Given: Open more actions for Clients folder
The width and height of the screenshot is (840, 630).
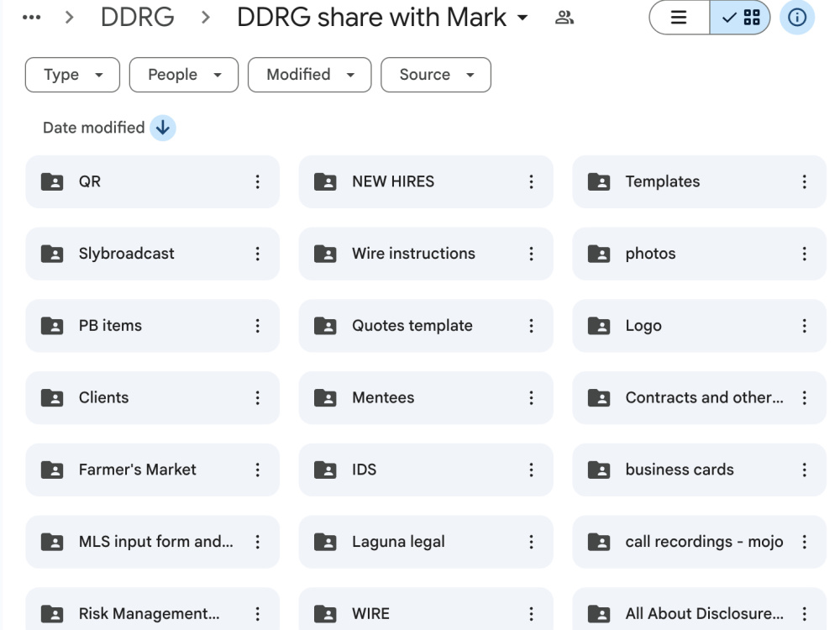Looking at the screenshot, I should click(x=258, y=397).
